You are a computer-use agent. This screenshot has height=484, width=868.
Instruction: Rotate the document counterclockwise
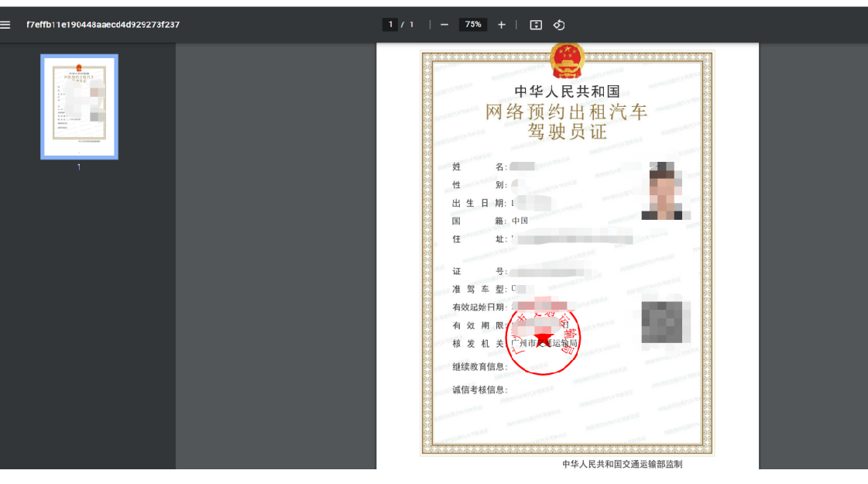click(559, 25)
